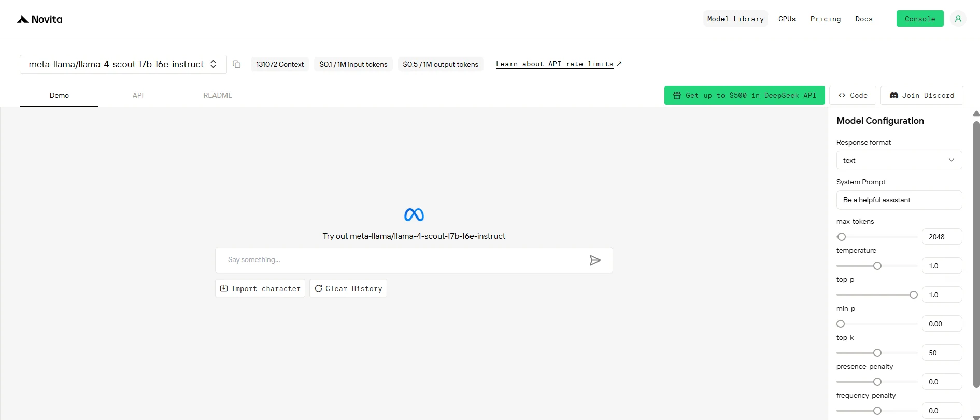The width and height of the screenshot is (980, 420).
Task: Click the scrollbar up arrow
Action: click(976, 113)
